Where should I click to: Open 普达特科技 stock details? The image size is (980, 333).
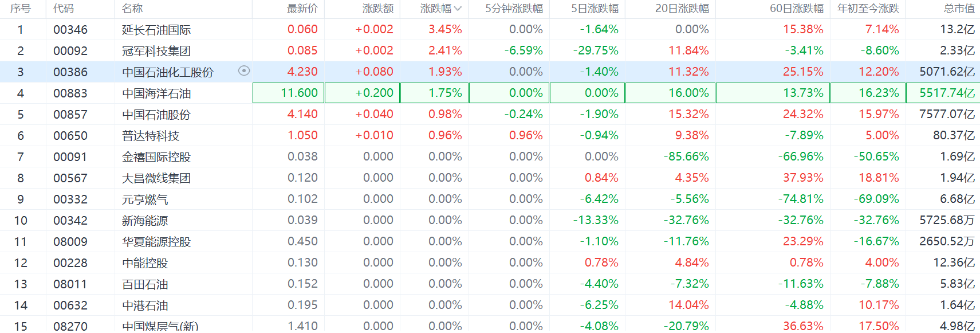(151, 136)
